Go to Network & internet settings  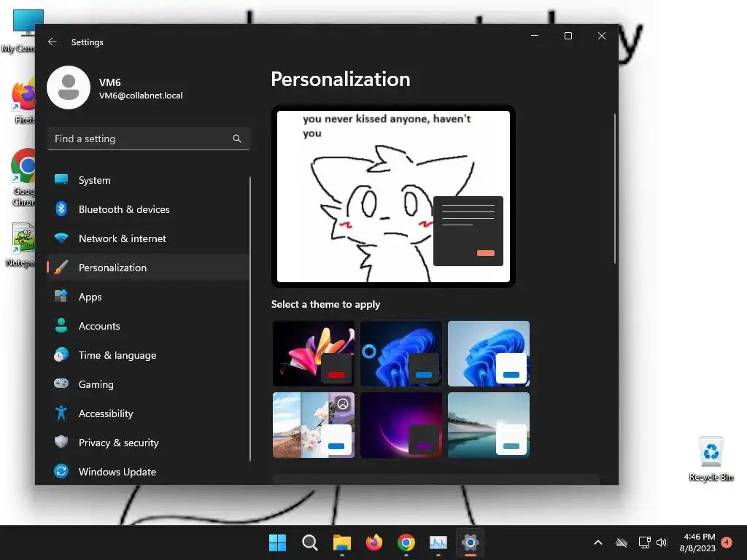[x=147, y=238]
